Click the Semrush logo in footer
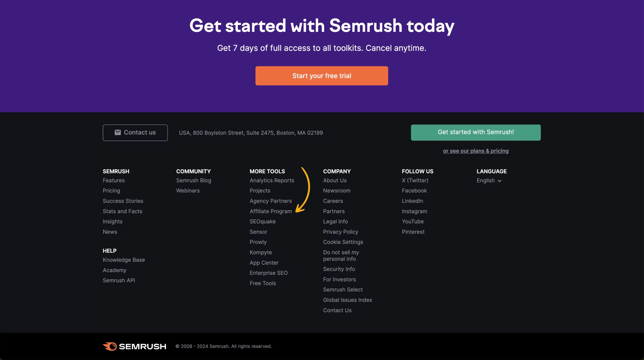The height and width of the screenshot is (360, 644). [x=134, y=346]
